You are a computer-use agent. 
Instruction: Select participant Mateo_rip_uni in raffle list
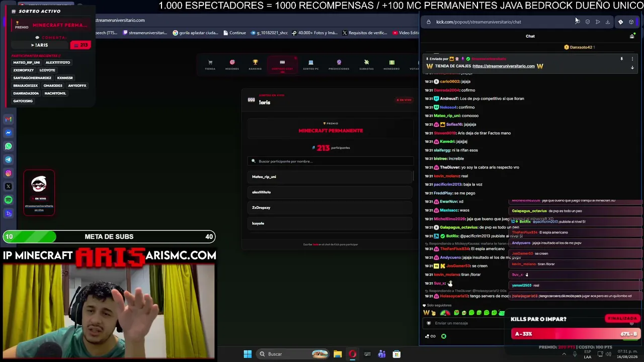pyautogui.click(x=331, y=176)
